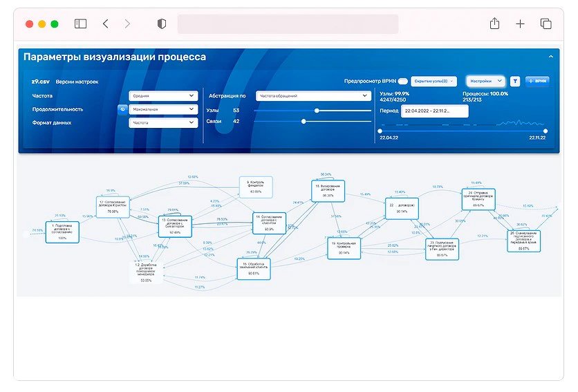Show tab overview icon
Viewport: 578px width, 392px height.
(546, 24)
